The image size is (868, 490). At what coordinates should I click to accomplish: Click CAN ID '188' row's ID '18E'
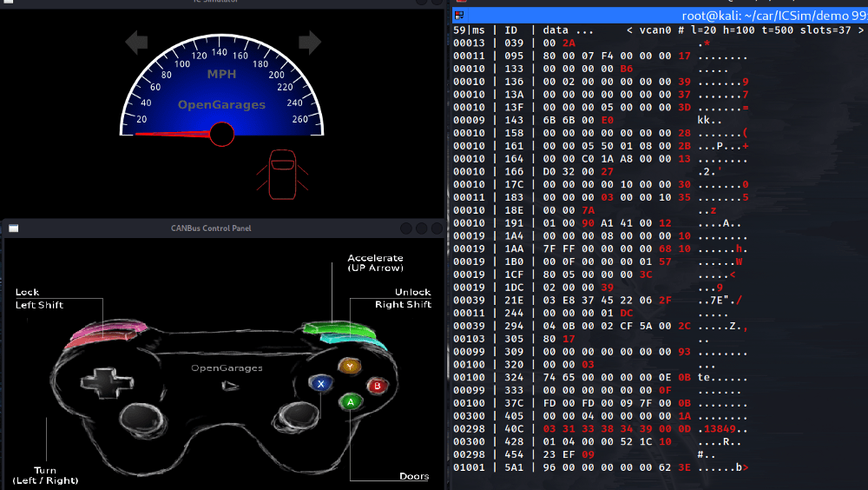click(x=514, y=210)
